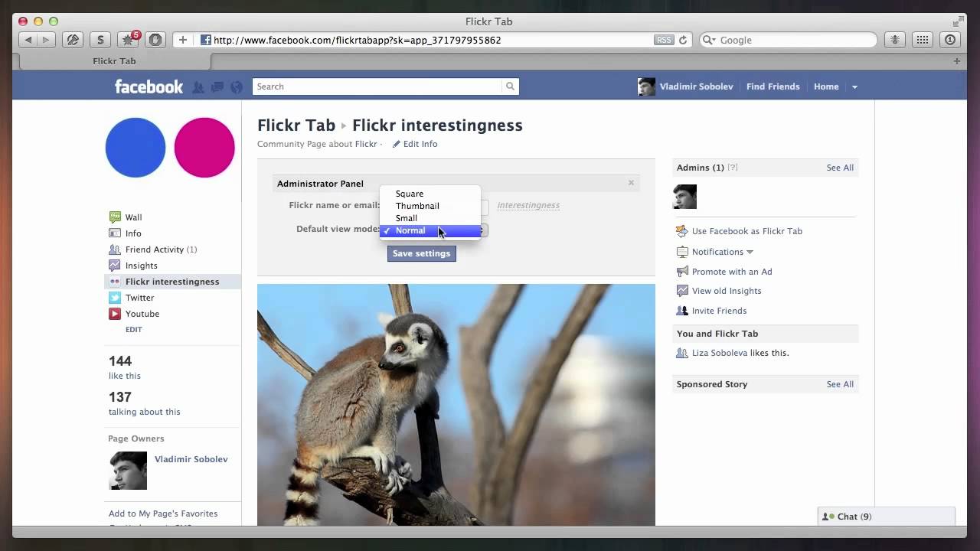Click the RSS button in address bar

[664, 40]
